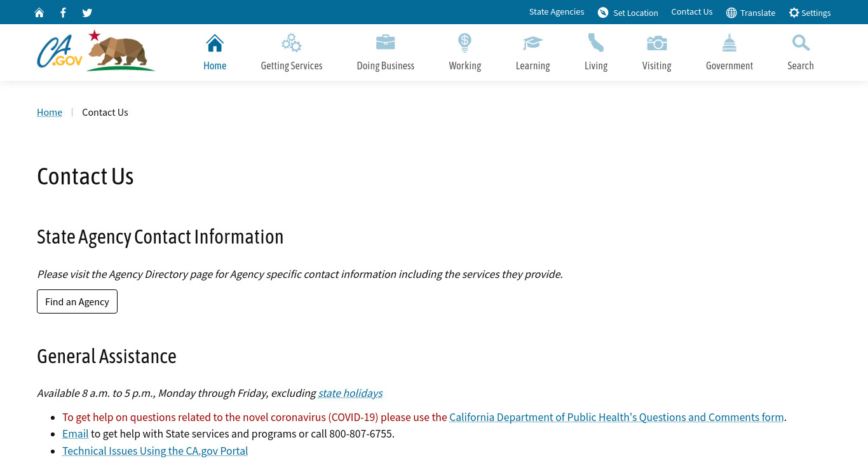Click the State Agency Contact Information heading
868x463 pixels.
(x=160, y=237)
